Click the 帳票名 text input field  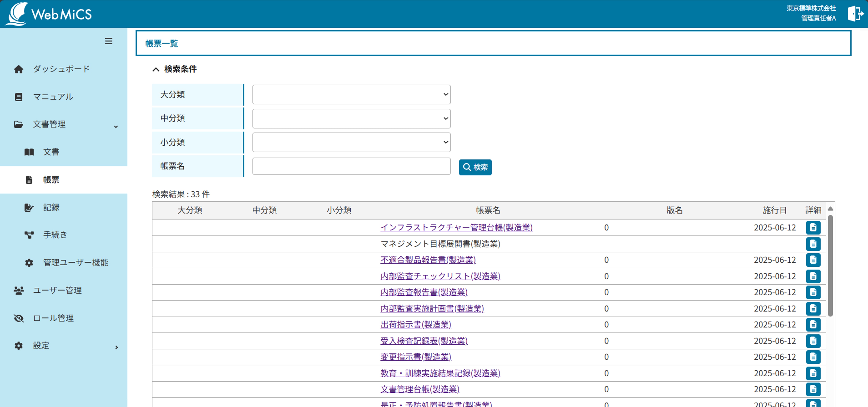[x=351, y=166]
